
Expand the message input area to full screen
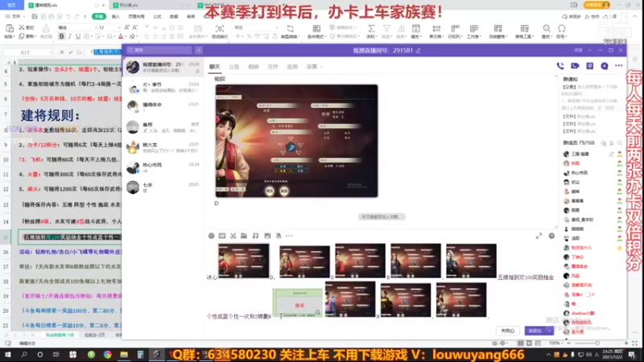tap(539, 236)
